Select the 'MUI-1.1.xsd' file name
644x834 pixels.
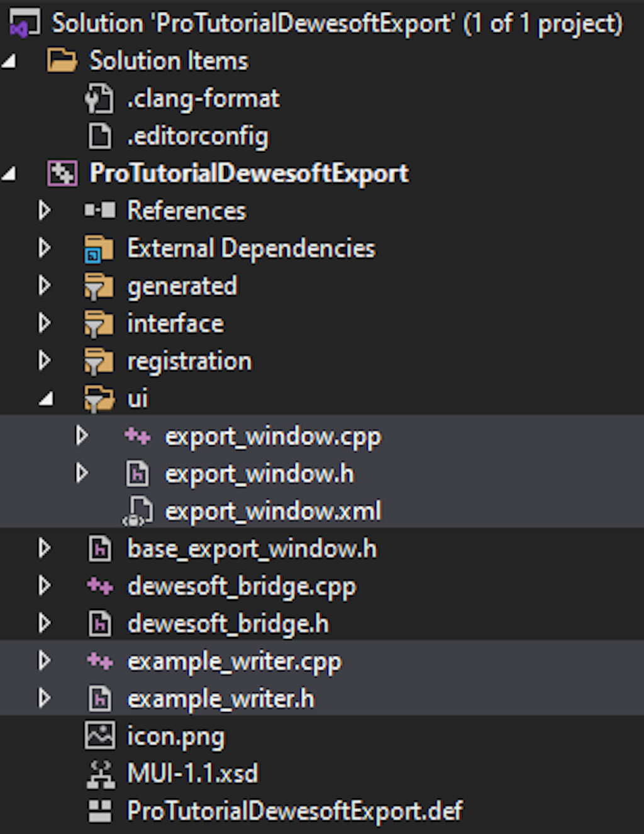coord(192,774)
